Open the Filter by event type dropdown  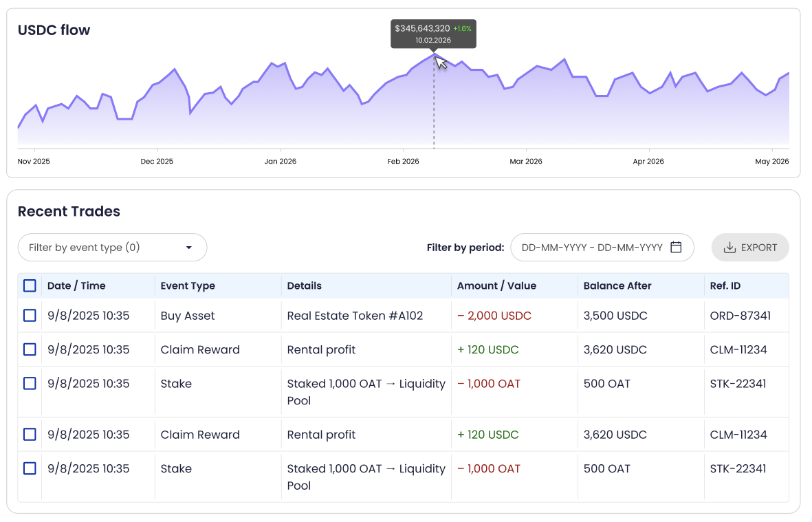(112, 248)
